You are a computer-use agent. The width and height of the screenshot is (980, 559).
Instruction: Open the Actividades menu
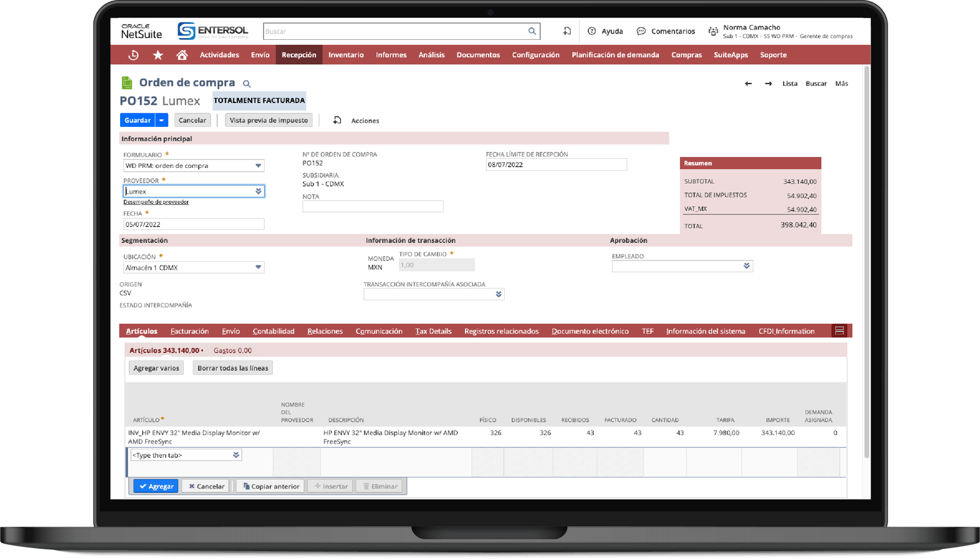pos(219,55)
